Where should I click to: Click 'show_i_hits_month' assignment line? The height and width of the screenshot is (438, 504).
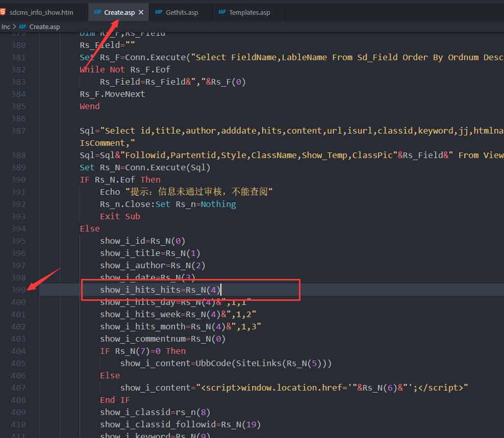[x=181, y=327]
